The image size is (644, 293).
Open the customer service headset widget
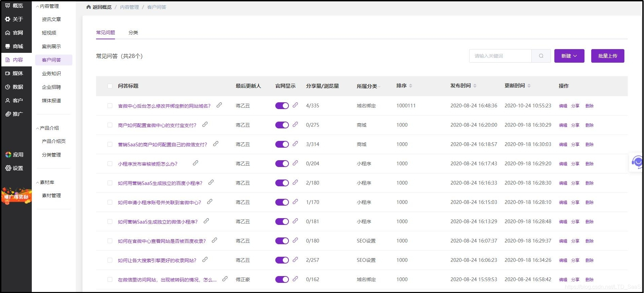point(637,162)
